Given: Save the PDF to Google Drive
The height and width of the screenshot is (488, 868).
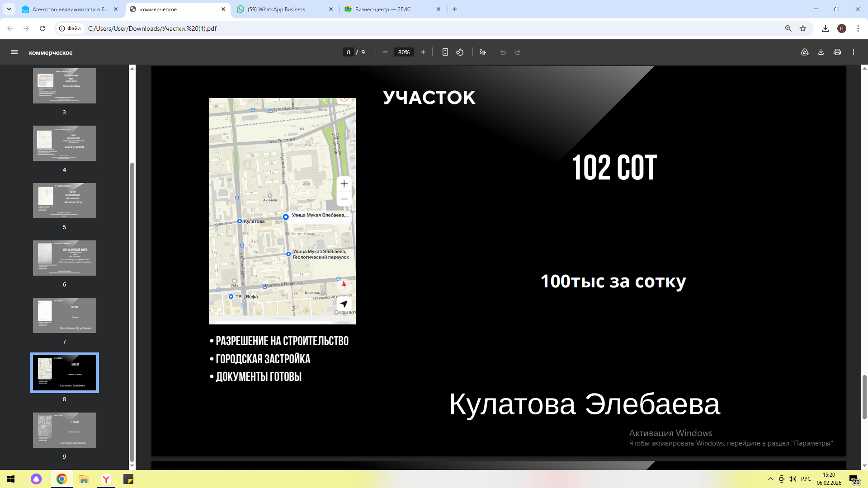Looking at the screenshot, I should coord(805,52).
